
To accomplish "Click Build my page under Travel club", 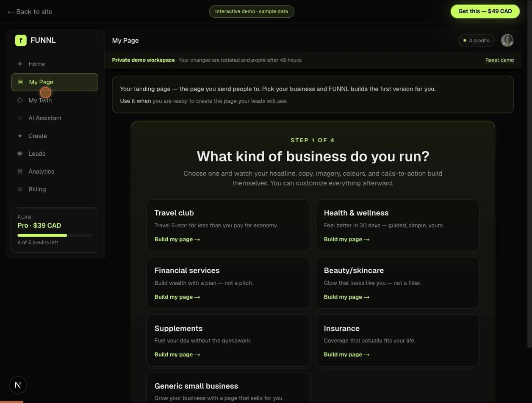I will point(177,240).
